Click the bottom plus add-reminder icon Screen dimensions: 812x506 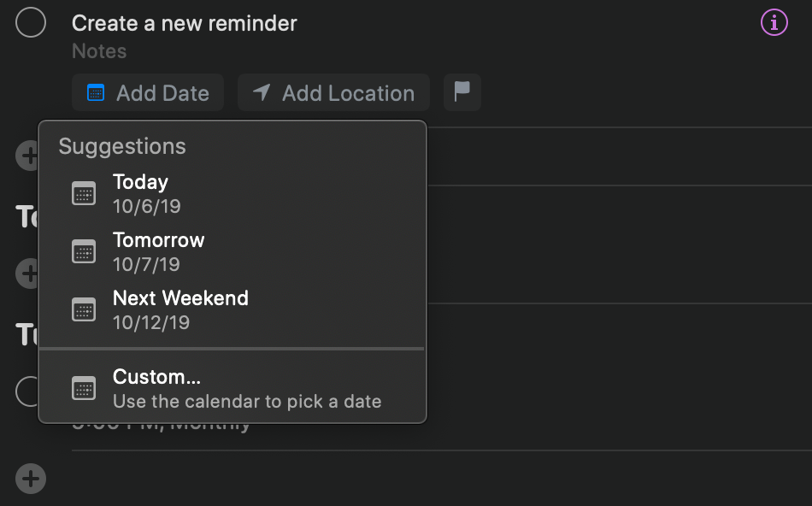pyautogui.click(x=31, y=478)
